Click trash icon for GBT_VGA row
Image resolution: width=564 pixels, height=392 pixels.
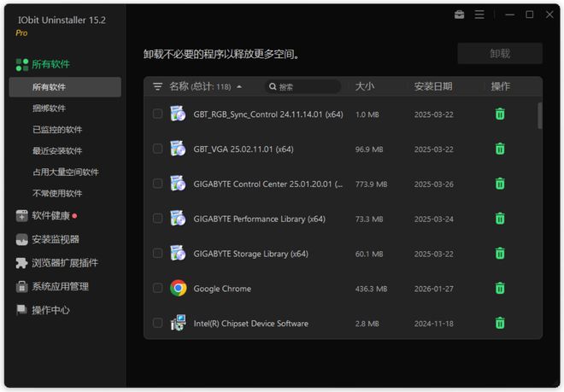tap(500, 149)
